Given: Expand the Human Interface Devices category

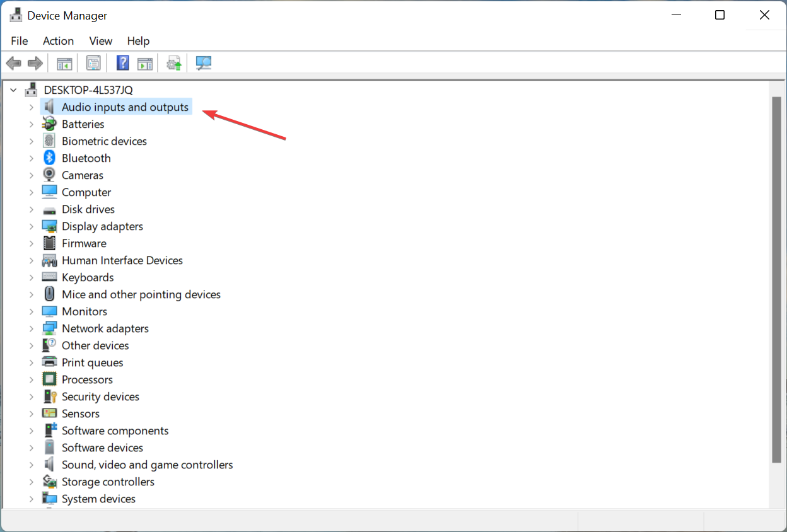Looking at the screenshot, I should tap(31, 260).
